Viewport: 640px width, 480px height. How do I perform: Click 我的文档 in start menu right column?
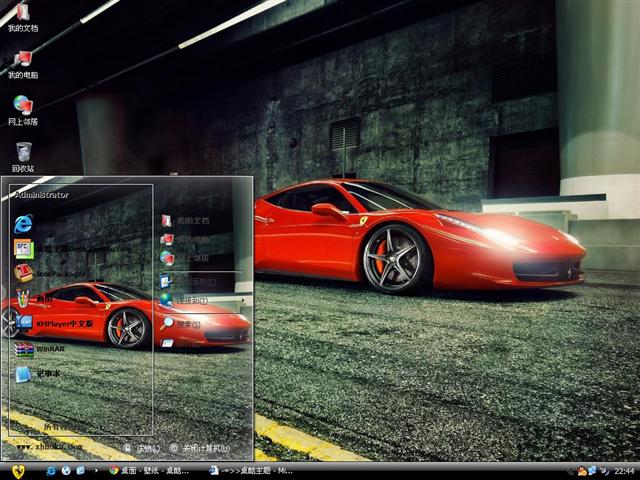point(190,220)
